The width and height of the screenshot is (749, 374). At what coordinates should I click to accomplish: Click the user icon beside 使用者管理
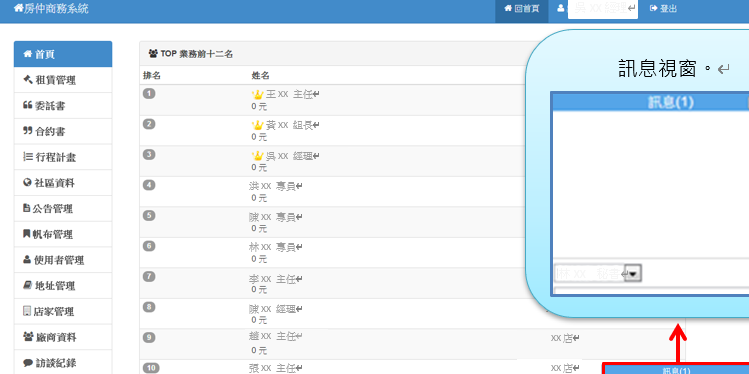click(x=27, y=260)
